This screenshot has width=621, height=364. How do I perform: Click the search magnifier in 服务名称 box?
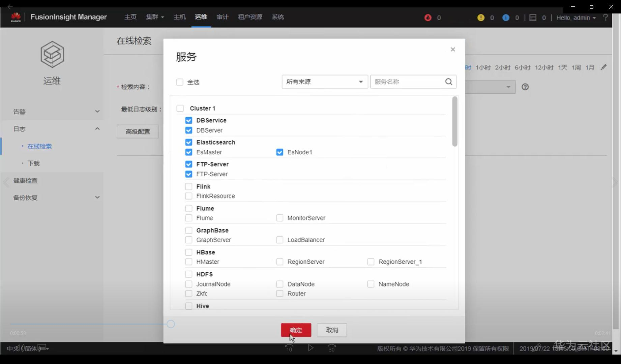448,82
